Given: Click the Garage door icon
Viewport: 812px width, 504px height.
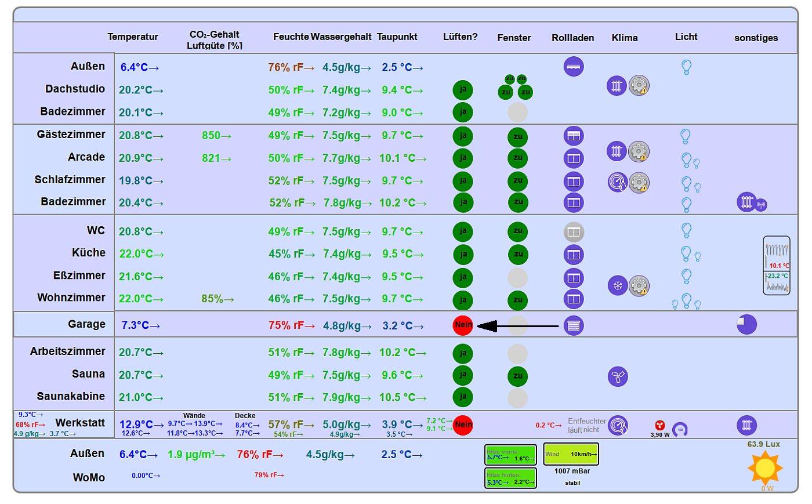Looking at the screenshot, I should click(574, 325).
